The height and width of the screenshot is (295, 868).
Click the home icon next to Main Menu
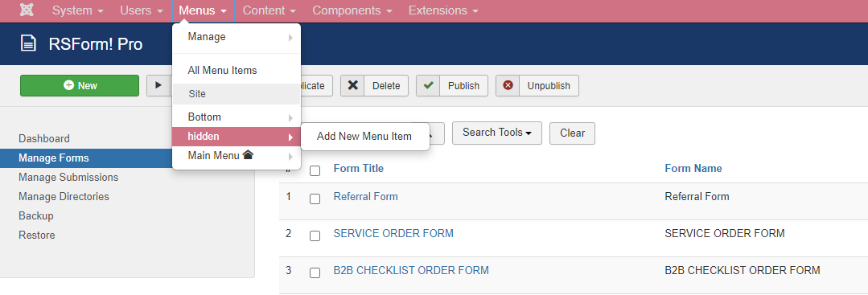pos(248,155)
